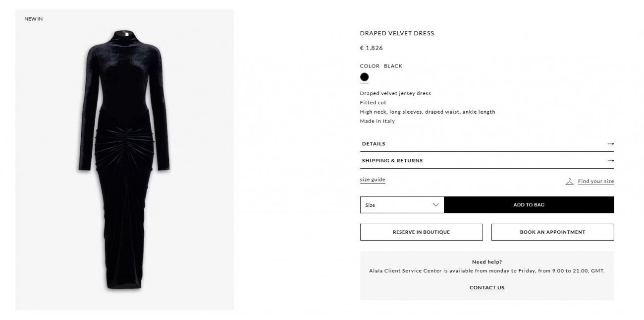Viewport: 644px width, 320px height.
Task: Click the Shipping & Returns arrow icon
Action: point(610,161)
